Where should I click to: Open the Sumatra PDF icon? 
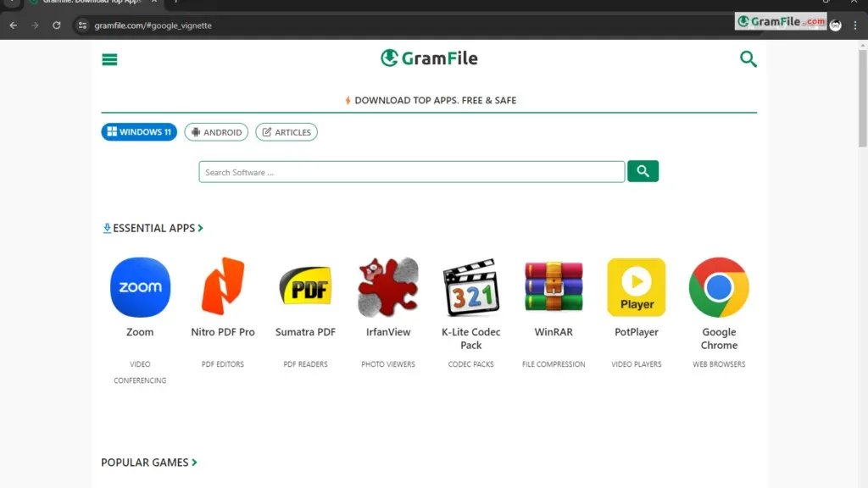(305, 286)
